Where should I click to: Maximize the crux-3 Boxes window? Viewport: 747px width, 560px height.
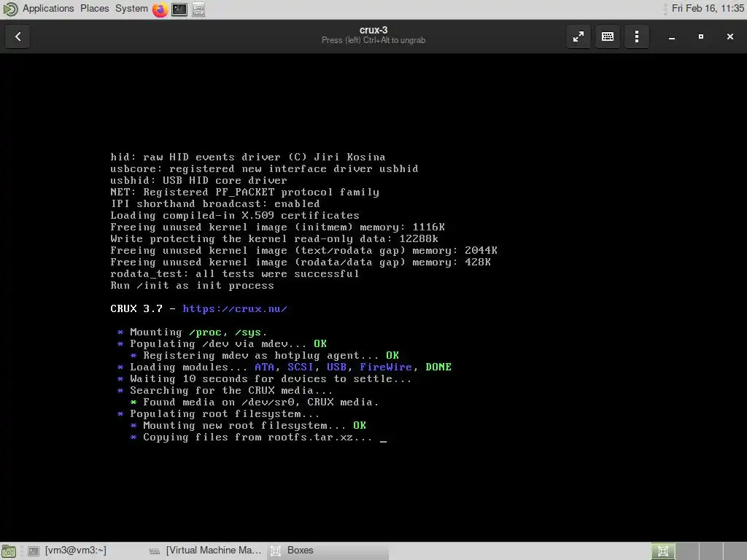(701, 36)
